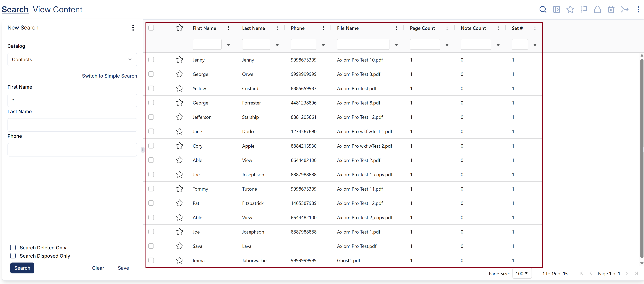Click the star icon in table header
644x284 pixels.
(180, 28)
